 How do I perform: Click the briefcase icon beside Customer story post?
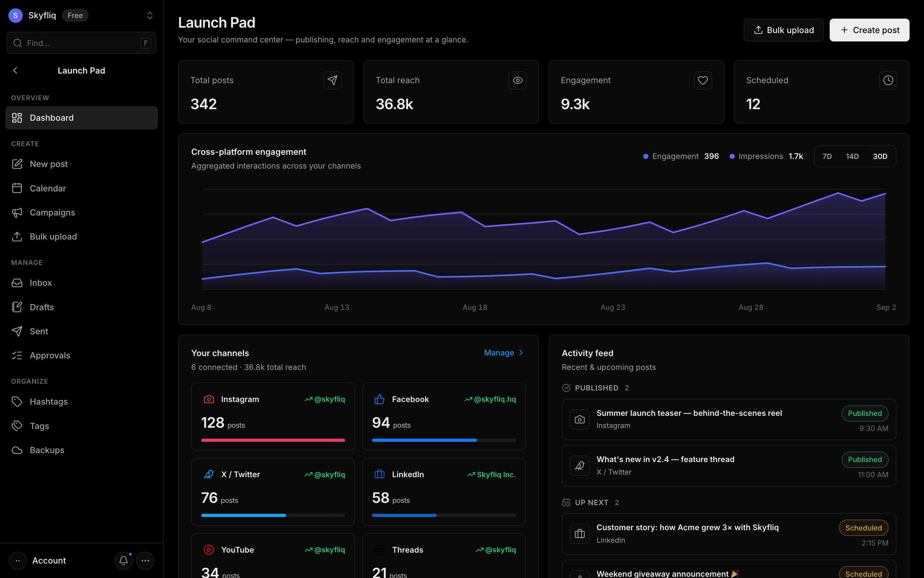tap(580, 534)
